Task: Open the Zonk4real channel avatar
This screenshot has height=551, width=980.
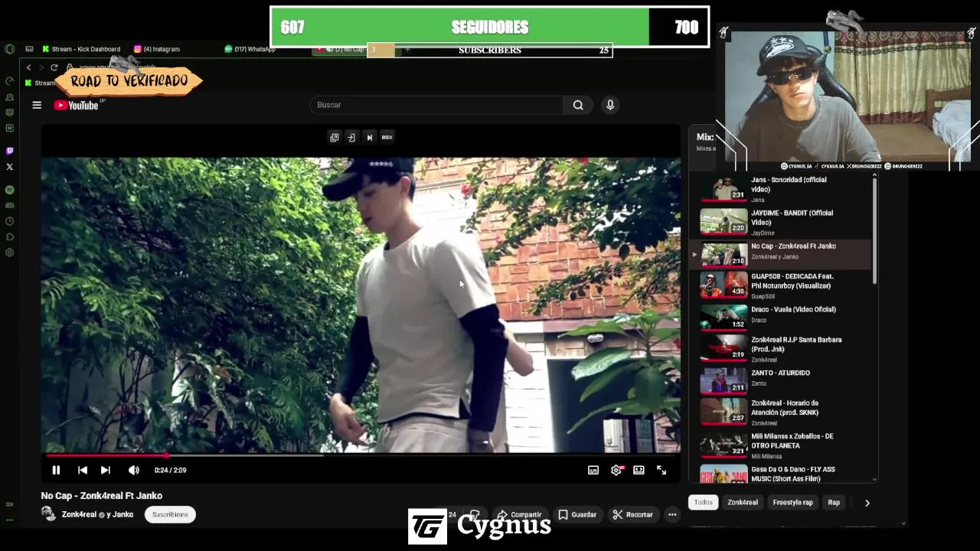Action: click(48, 514)
